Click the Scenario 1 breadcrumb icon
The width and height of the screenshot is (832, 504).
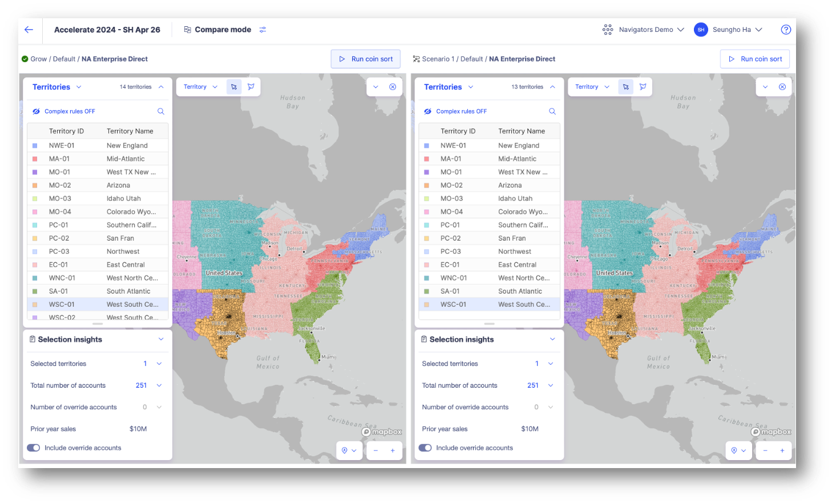(416, 59)
